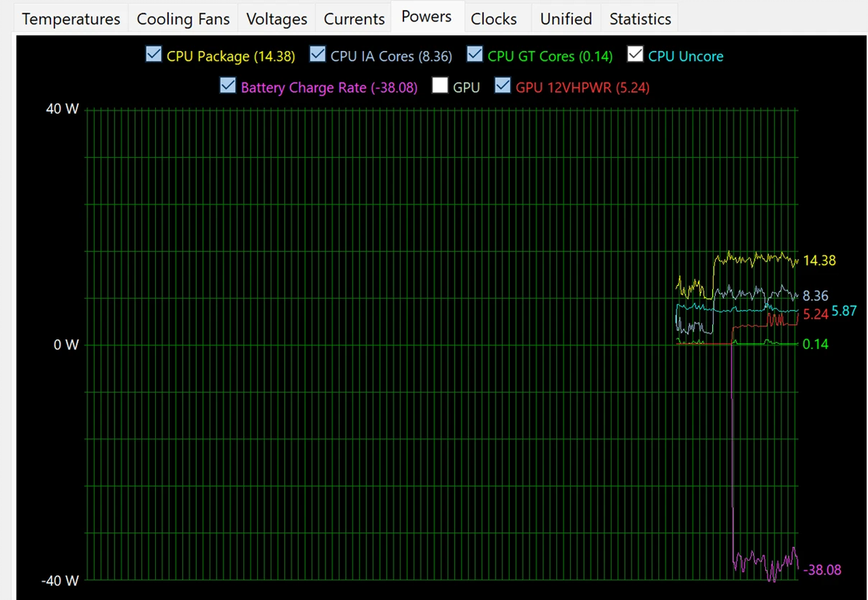This screenshot has height=600, width=868.
Task: Switch to the Temperatures tab
Action: coord(71,19)
